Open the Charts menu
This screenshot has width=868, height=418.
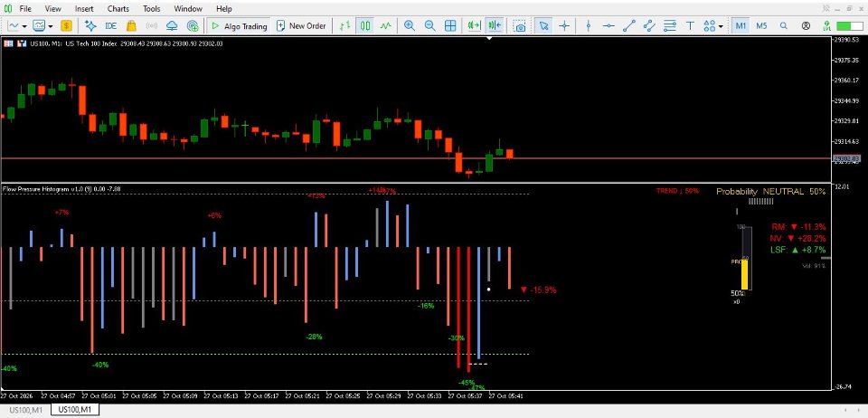click(118, 9)
